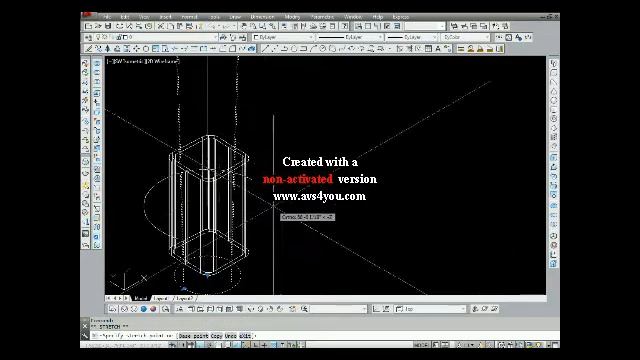The image size is (640, 360).
Task: Open the UCS 'Top' dropdown at bottom
Action: (430, 309)
